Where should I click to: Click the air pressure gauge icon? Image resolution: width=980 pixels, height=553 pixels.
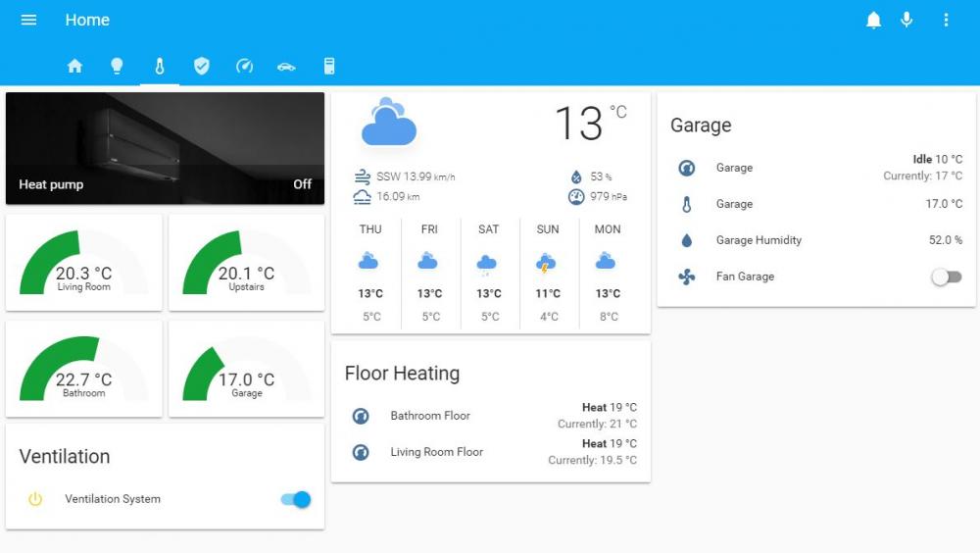(576, 197)
